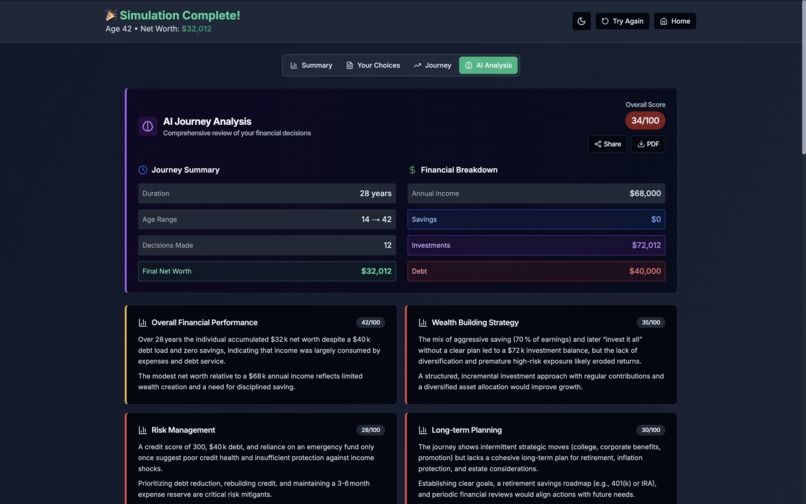
Task: Go to Home button
Action: pyautogui.click(x=675, y=21)
